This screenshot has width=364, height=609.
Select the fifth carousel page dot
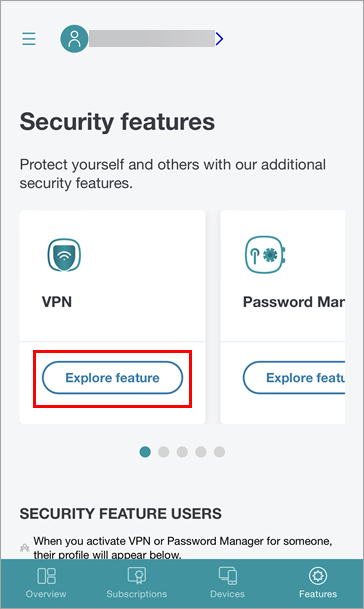click(x=219, y=452)
